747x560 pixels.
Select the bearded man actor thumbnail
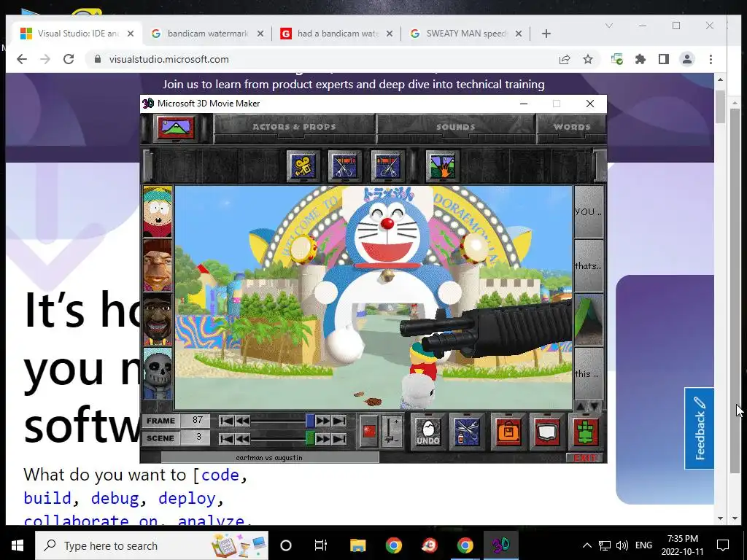(158, 265)
